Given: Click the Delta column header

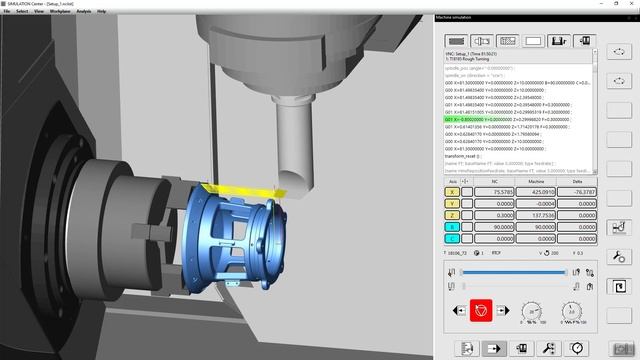Looking at the screenshot, I should (577, 181).
